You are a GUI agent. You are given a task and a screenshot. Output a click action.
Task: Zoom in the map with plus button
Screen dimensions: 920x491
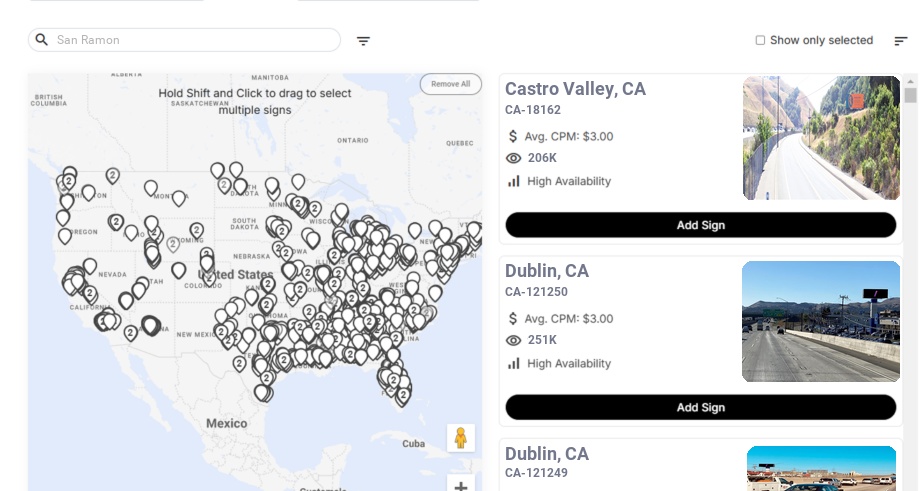tap(461, 486)
